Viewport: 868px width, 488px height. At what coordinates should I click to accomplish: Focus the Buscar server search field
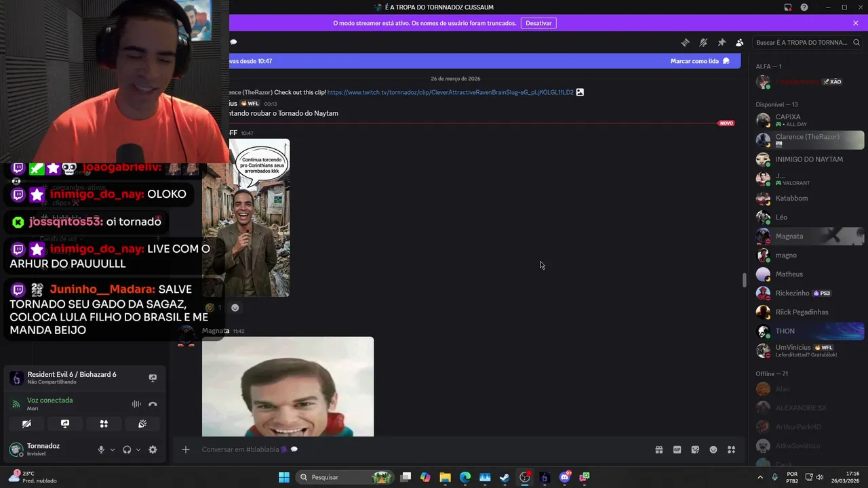click(807, 42)
